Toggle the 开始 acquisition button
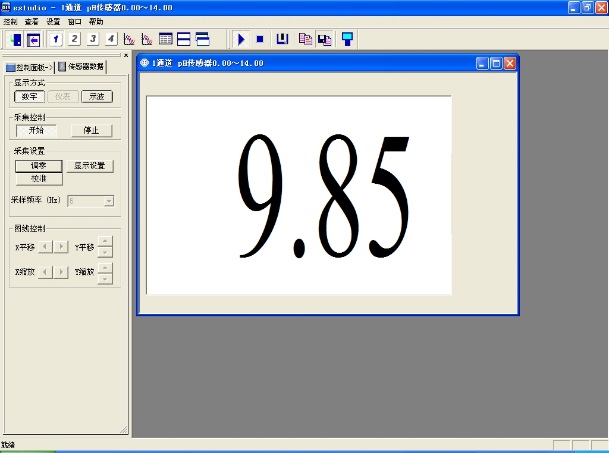Image resolution: width=609 pixels, height=453 pixels. click(36, 131)
